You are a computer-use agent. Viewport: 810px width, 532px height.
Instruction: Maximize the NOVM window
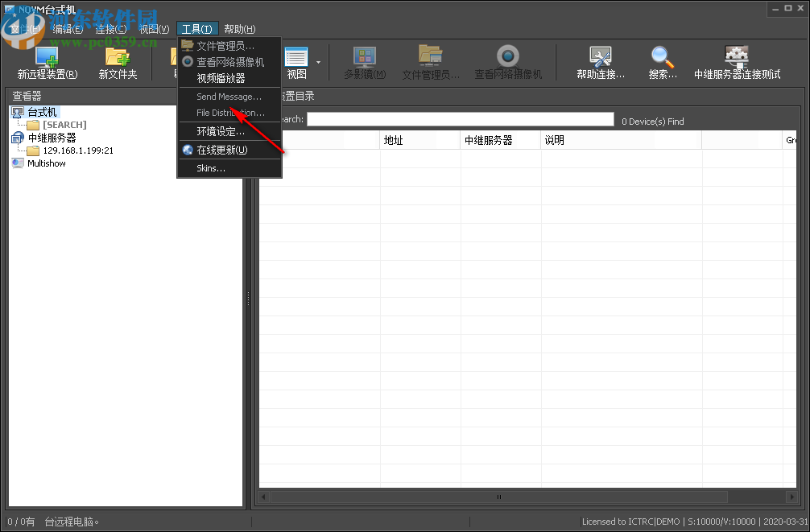788,8
